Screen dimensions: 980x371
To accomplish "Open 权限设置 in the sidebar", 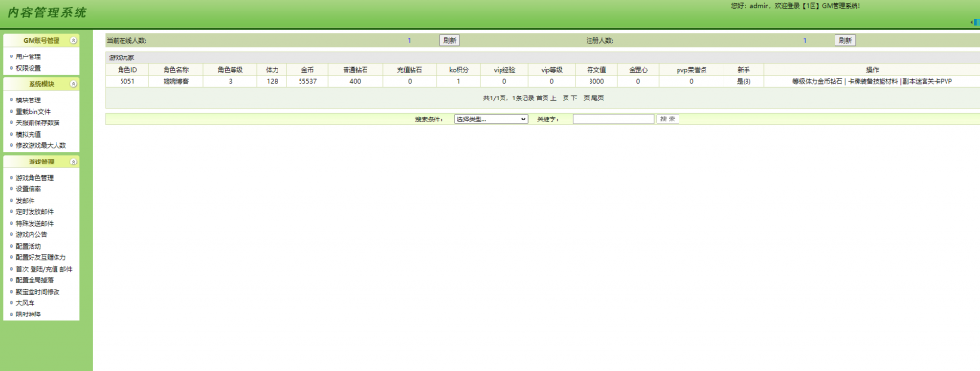I will pyautogui.click(x=29, y=68).
